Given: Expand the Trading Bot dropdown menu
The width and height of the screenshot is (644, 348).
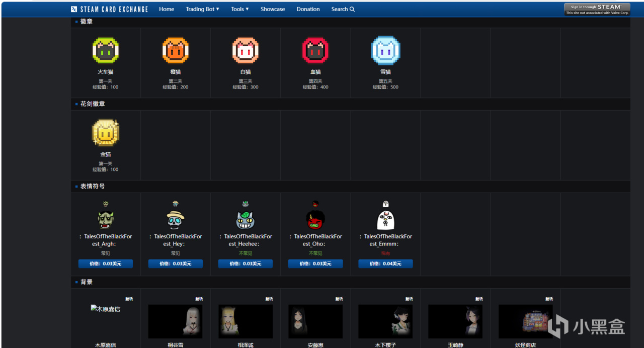Looking at the screenshot, I should (x=202, y=9).
